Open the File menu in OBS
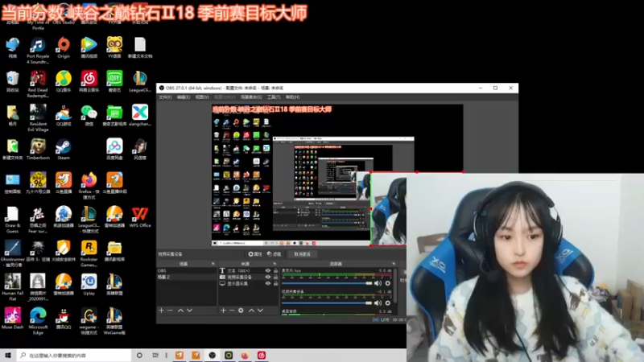 point(165,97)
